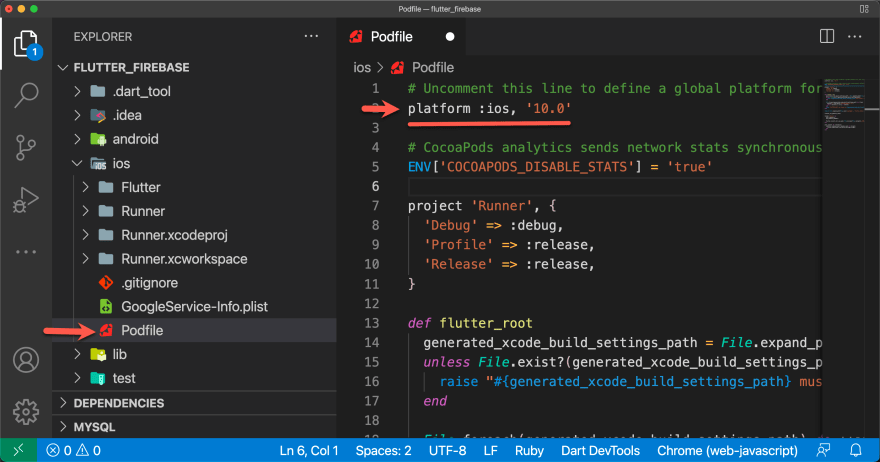Expand the Runner.xcworkspace folder
Image resolution: width=880 pixels, height=462 pixels.
tap(86, 259)
